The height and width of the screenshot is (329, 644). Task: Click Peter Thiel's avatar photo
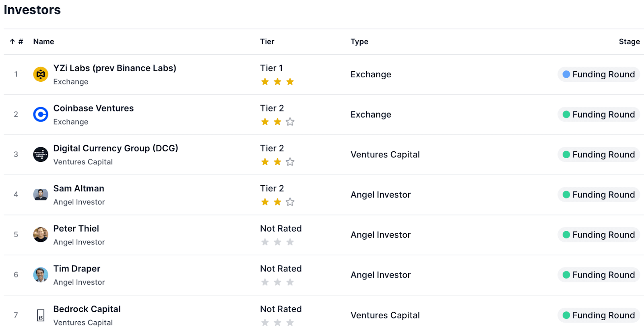coord(41,235)
